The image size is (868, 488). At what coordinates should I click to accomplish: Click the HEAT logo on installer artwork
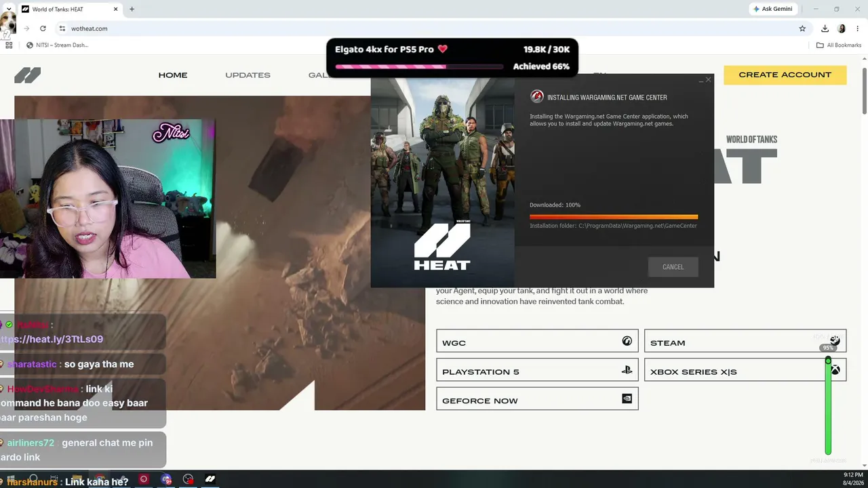coord(442,247)
